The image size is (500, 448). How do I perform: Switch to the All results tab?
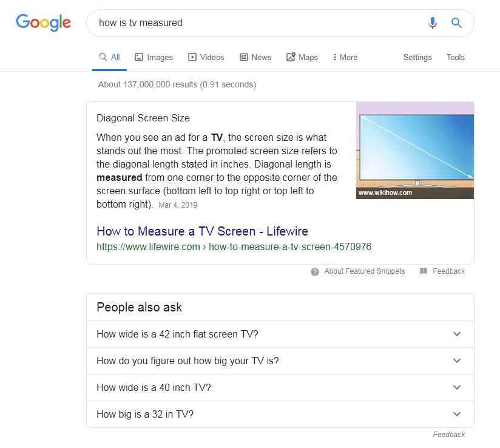pyautogui.click(x=109, y=58)
